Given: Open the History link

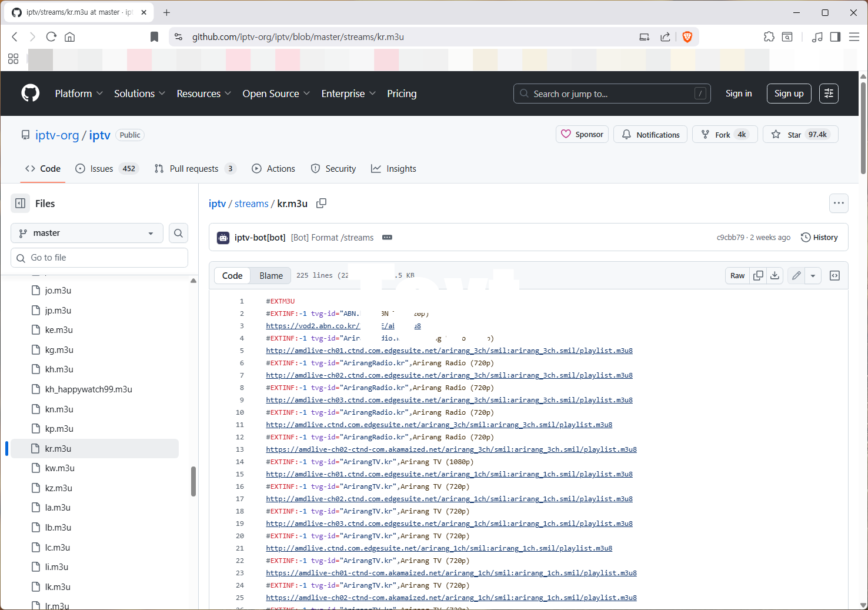Looking at the screenshot, I should tap(819, 238).
